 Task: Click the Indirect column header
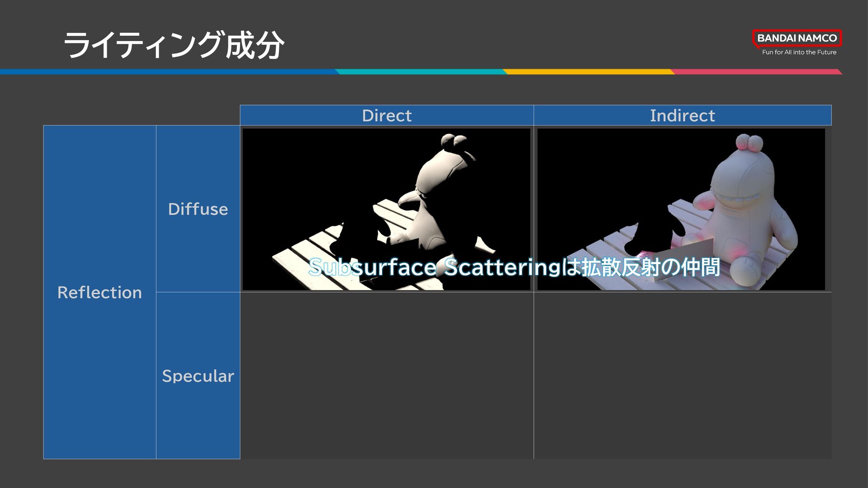(x=682, y=115)
